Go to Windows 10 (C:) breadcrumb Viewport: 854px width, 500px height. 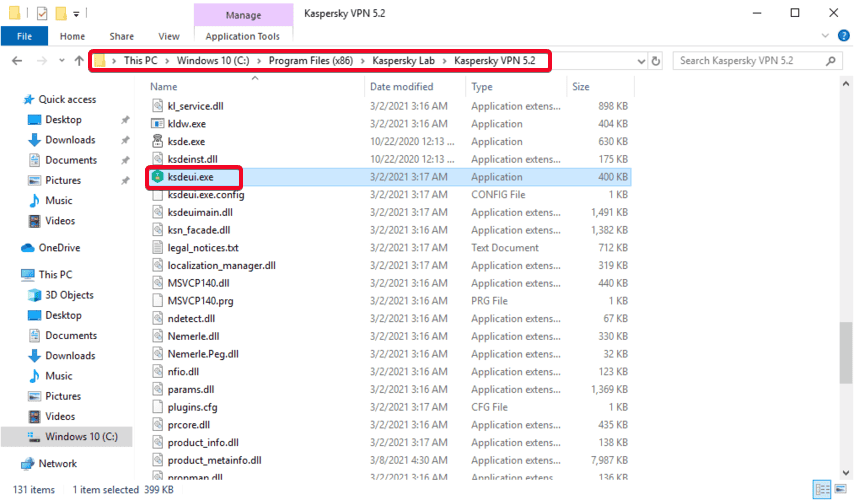point(213,60)
